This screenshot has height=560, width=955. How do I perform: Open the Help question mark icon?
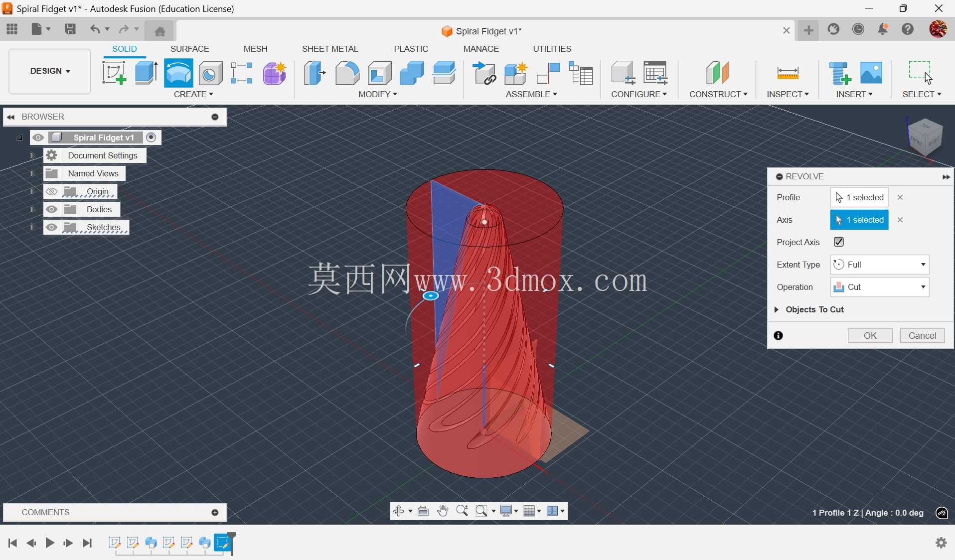point(908,29)
